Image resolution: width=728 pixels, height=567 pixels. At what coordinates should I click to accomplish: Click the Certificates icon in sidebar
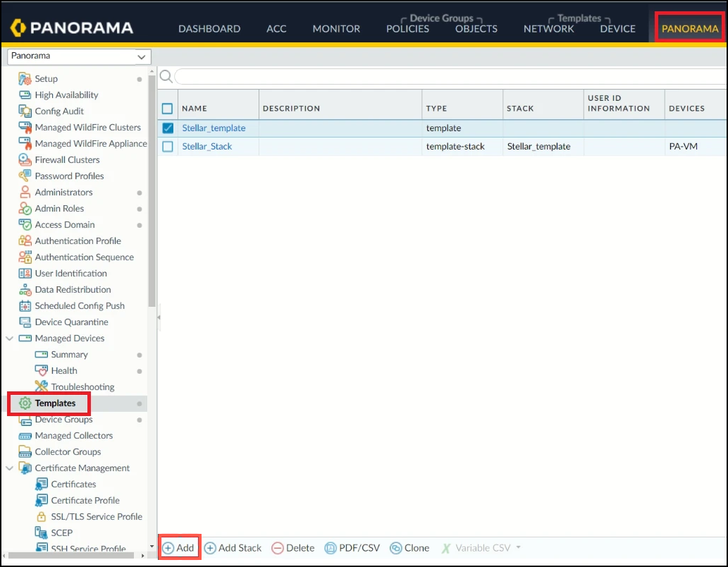click(x=42, y=484)
